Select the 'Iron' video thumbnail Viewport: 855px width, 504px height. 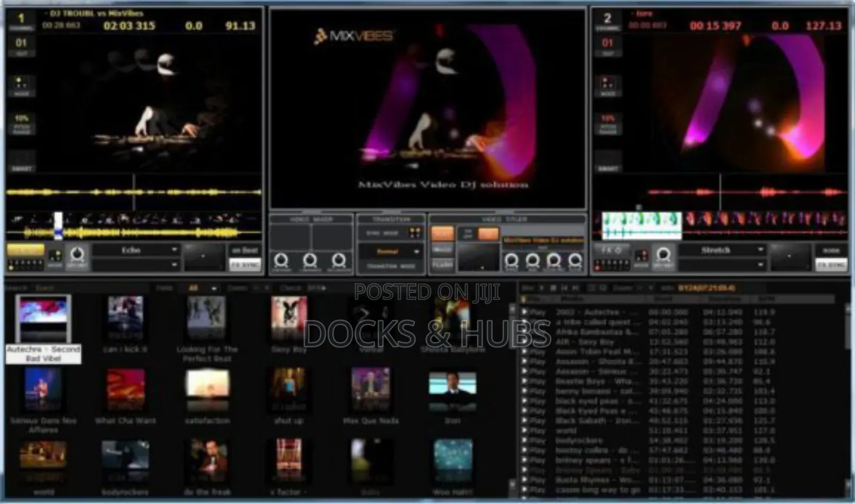[453, 391]
